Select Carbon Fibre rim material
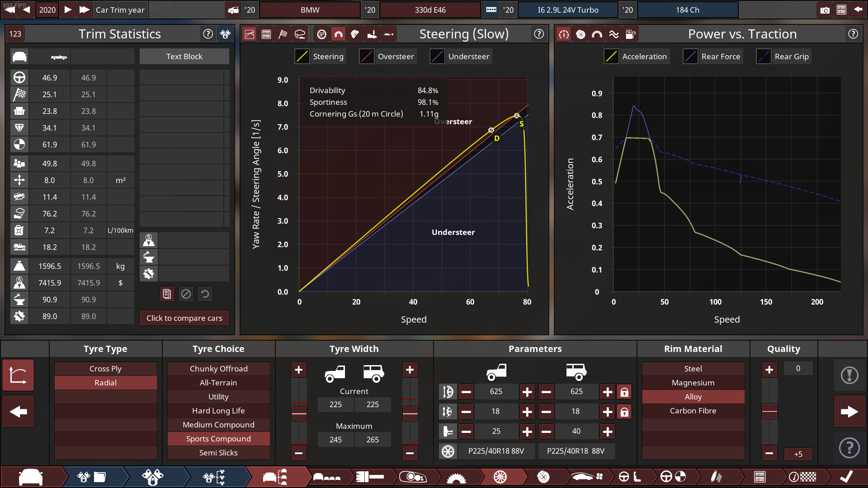The width and height of the screenshot is (868, 488). 693,411
